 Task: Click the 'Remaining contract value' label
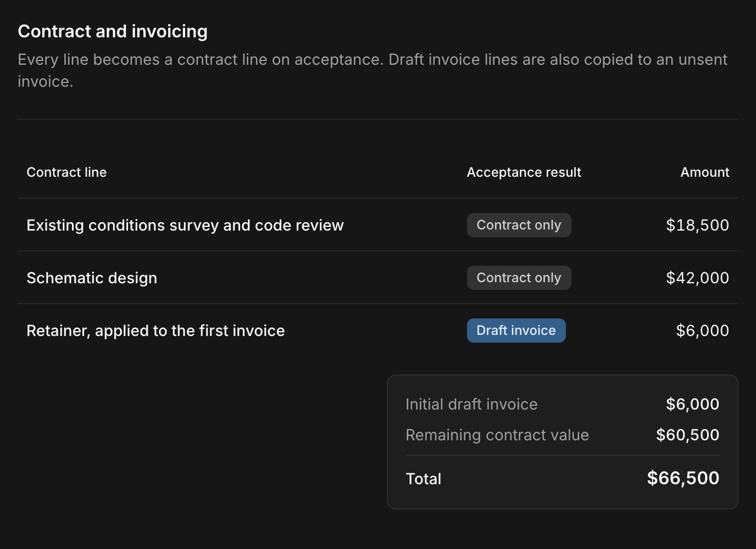tap(497, 435)
